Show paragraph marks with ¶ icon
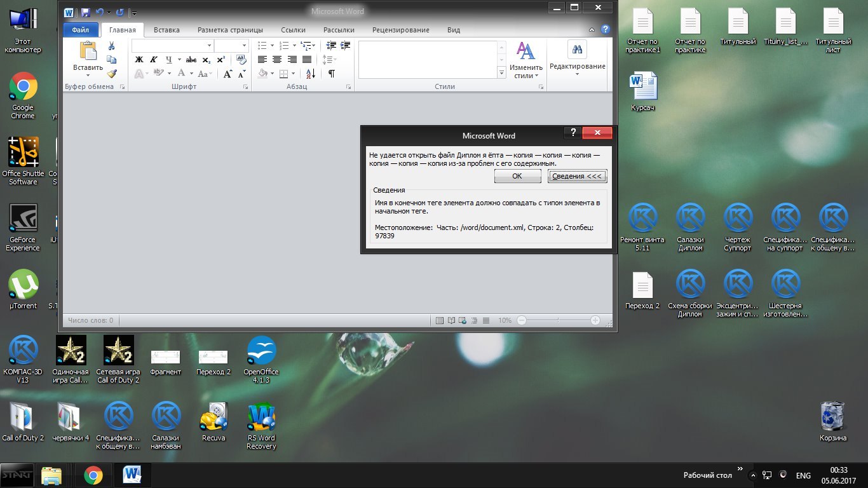Image resolution: width=868 pixels, height=488 pixels. click(x=331, y=74)
